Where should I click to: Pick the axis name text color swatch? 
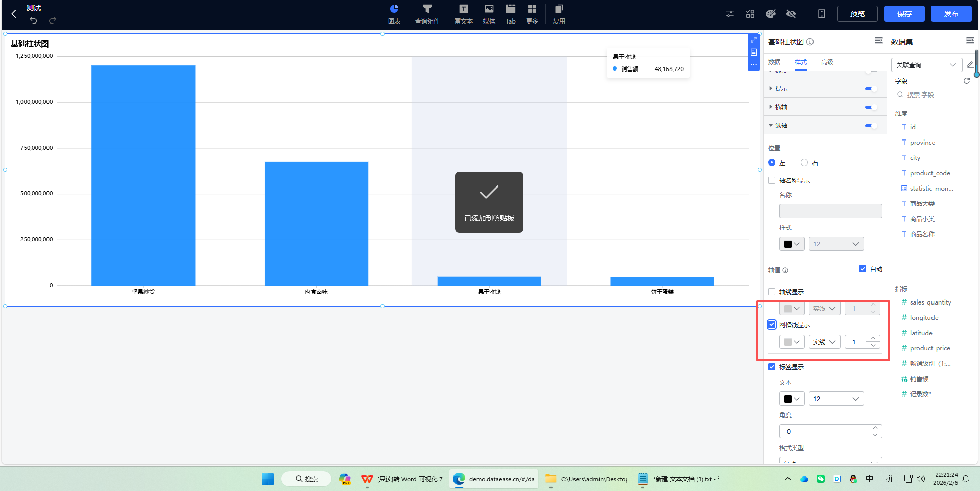(792, 244)
